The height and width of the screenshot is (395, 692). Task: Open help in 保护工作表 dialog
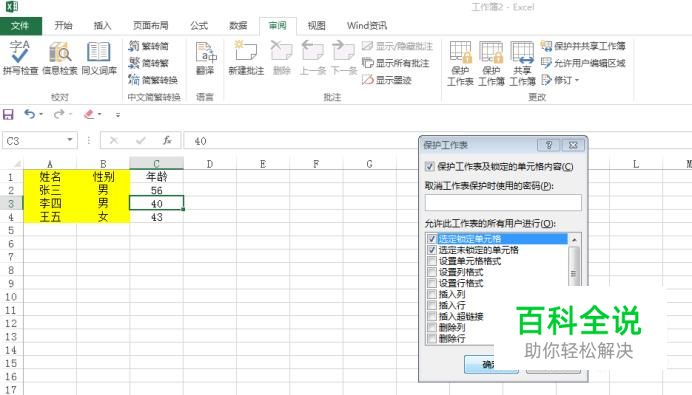coord(549,145)
